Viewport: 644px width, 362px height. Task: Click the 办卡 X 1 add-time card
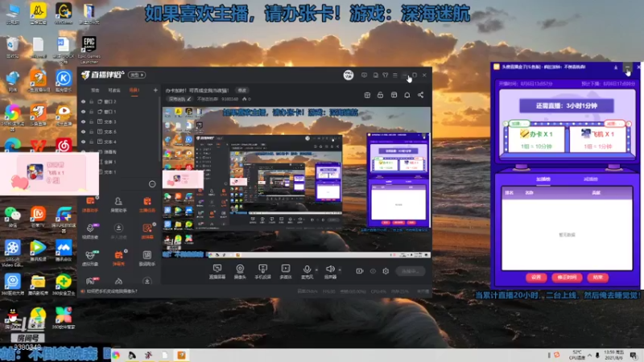[535, 139]
